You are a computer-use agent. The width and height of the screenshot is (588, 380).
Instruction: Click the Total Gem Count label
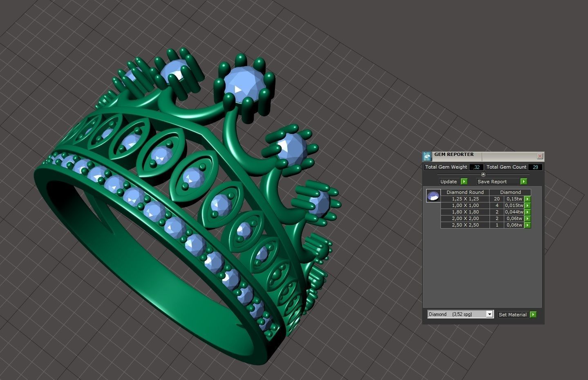(506, 167)
